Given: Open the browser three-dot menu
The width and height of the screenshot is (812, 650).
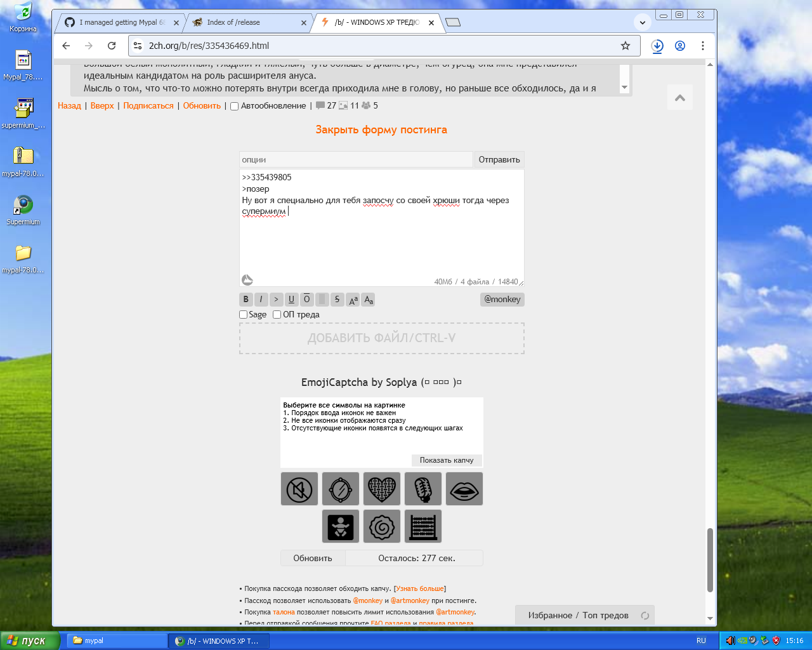Looking at the screenshot, I should coord(703,46).
